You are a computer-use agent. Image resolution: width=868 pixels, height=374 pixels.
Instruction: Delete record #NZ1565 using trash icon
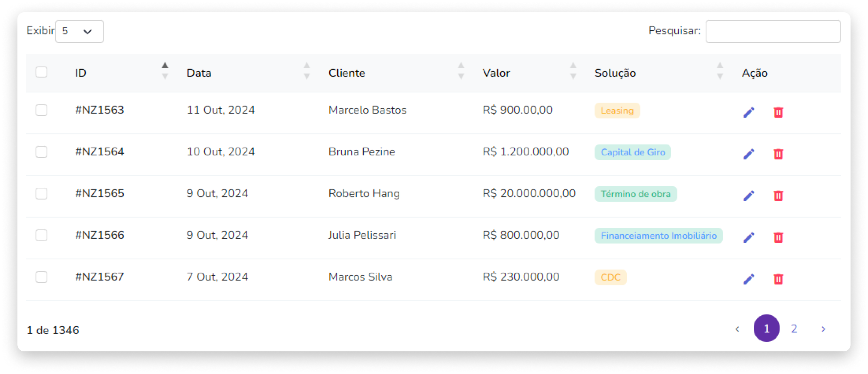click(x=778, y=196)
